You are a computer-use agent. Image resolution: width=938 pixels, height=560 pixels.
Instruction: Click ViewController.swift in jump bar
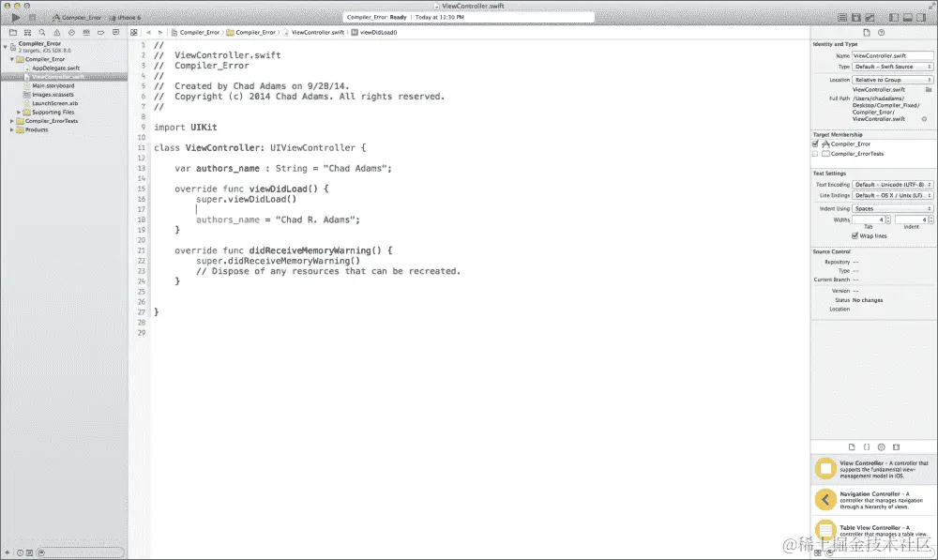[x=314, y=32]
